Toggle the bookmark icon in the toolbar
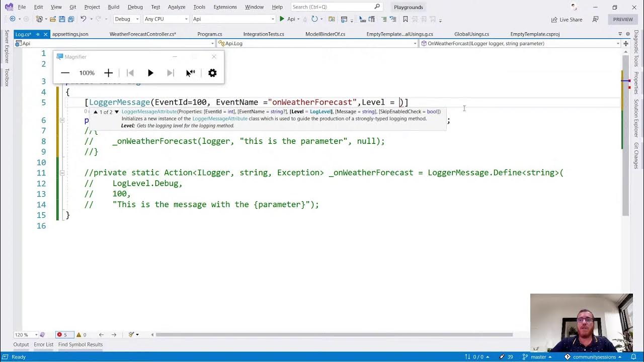Viewport: 644px width, 362px height. (x=406, y=19)
